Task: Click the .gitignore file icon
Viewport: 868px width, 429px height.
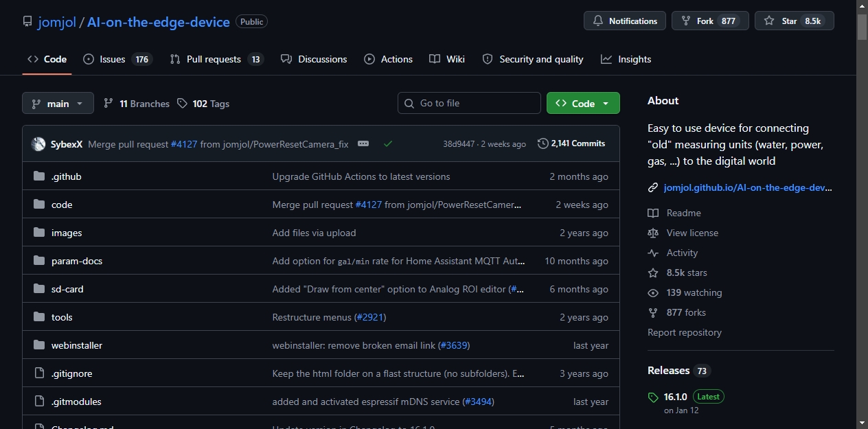Action: pos(39,373)
